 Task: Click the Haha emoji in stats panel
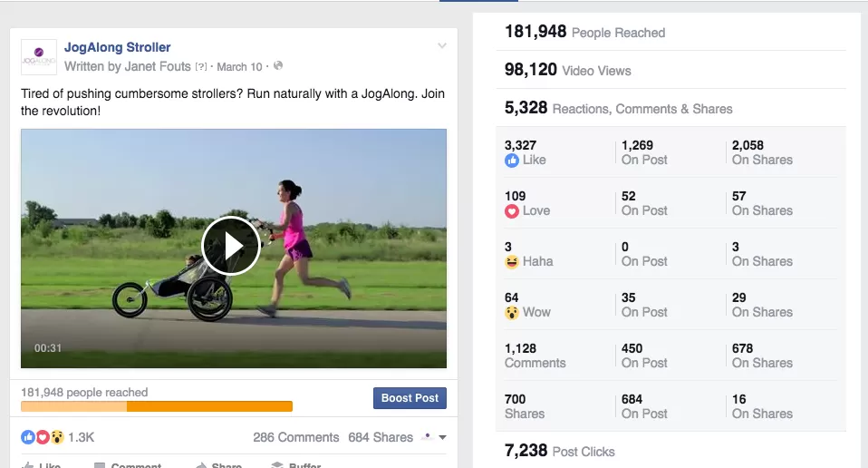pos(512,262)
